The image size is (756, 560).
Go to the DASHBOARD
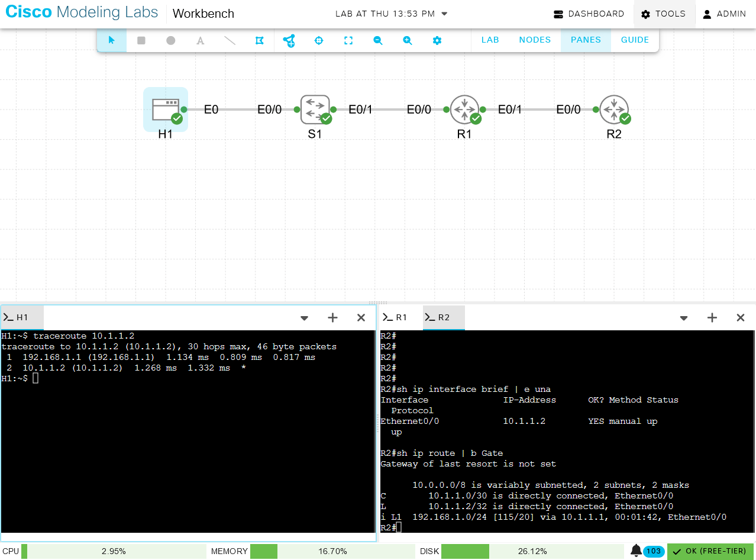tap(589, 14)
